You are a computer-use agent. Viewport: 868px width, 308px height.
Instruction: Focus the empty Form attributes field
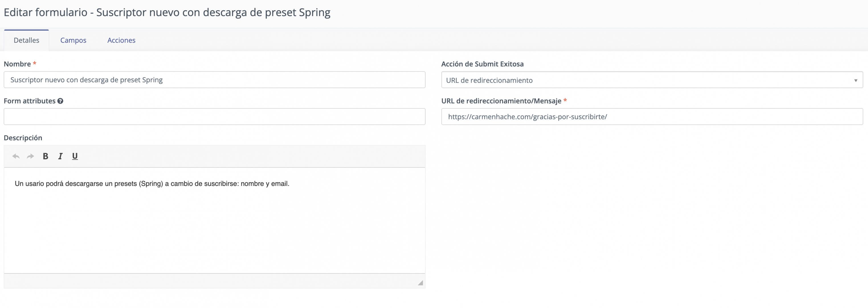pyautogui.click(x=214, y=116)
